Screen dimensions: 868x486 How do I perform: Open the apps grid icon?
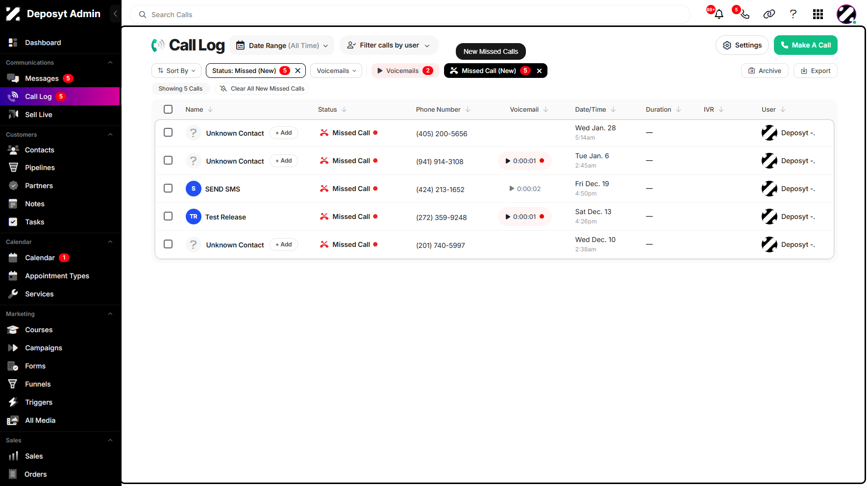818,14
